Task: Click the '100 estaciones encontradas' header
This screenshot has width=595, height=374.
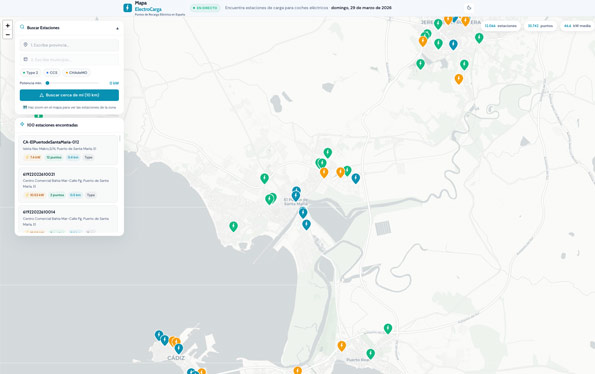Action: pos(52,125)
